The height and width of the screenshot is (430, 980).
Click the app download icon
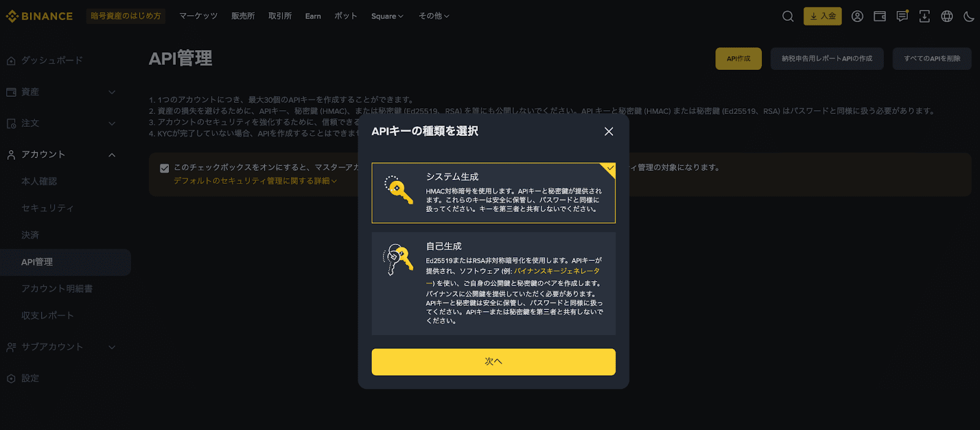click(924, 17)
